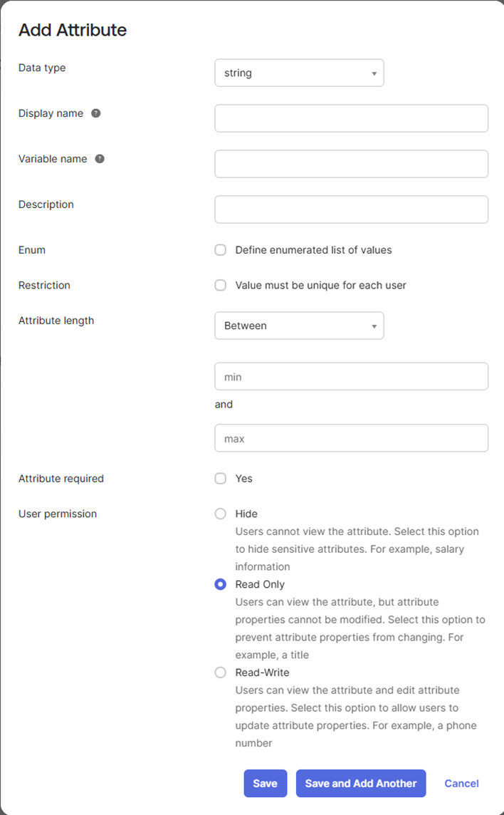Enable Define enumerated list of values

tap(221, 250)
